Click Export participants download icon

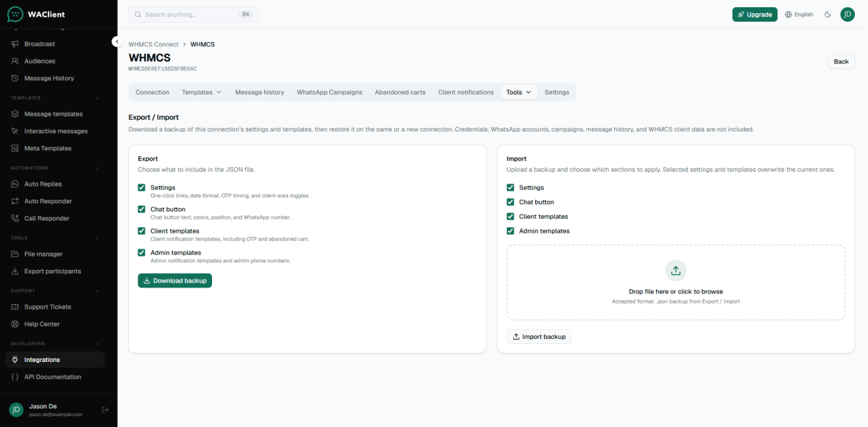point(15,272)
